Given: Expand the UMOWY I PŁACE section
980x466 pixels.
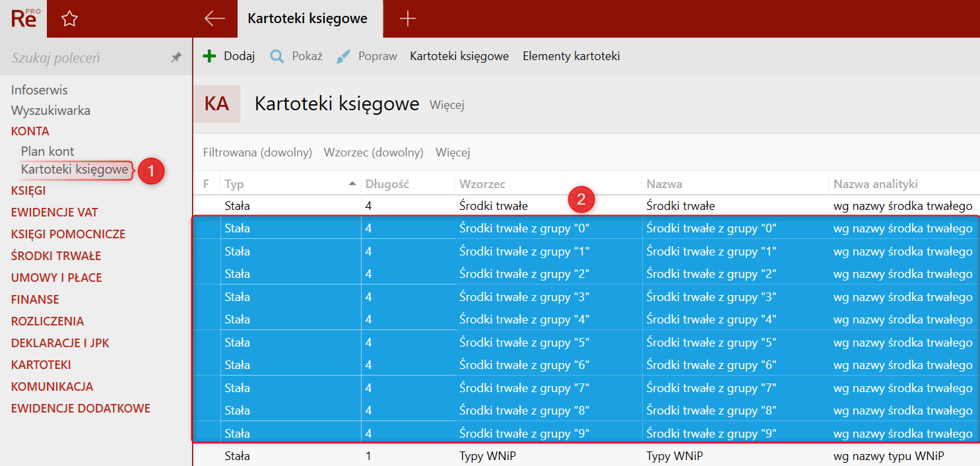Looking at the screenshot, I should pos(57,278).
